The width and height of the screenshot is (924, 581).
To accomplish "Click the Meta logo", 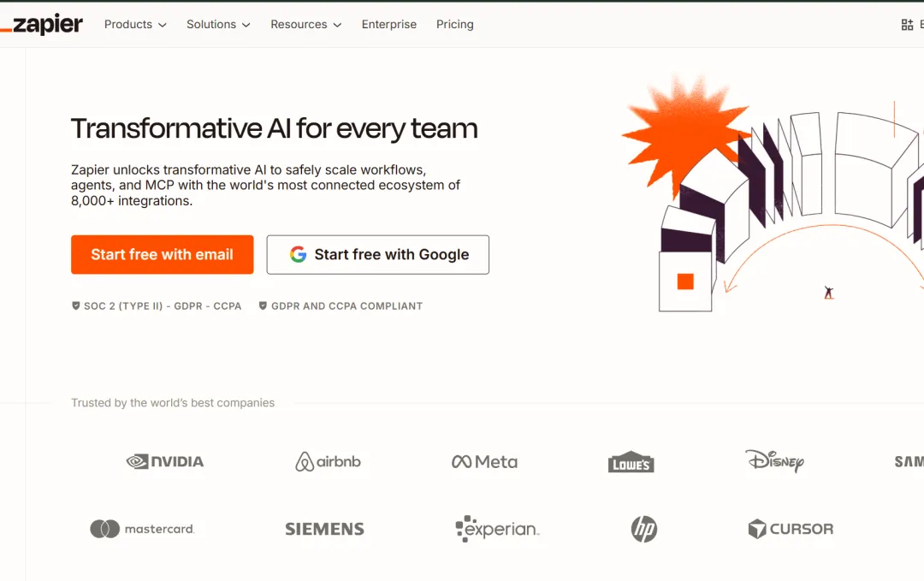I will coord(484,461).
